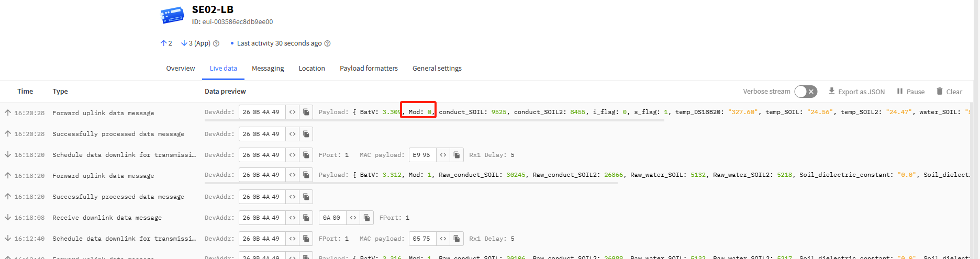
Task: Click the Time column header
Action: tap(25, 92)
